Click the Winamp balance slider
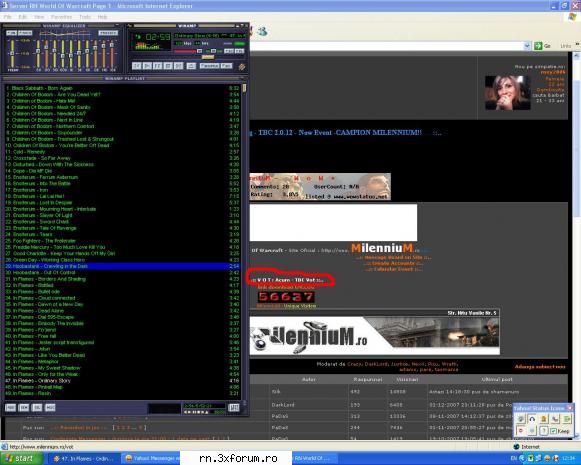The image size is (581, 465). click(x=213, y=51)
